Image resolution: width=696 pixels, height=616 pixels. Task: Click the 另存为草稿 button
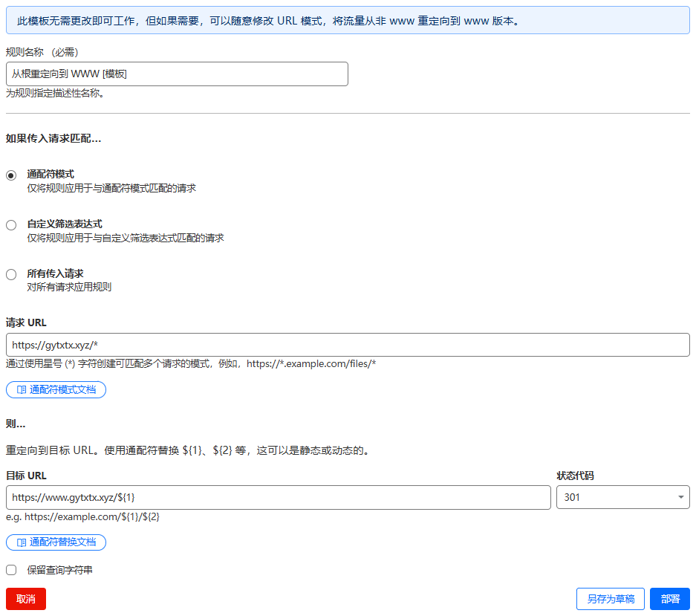(x=610, y=599)
